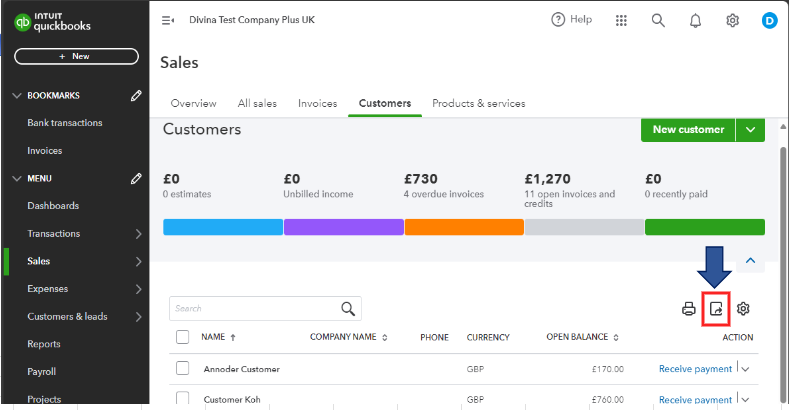Collapse the money bar with chevron up
The height and width of the screenshot is (410, 789).
(x=750, y=260)
